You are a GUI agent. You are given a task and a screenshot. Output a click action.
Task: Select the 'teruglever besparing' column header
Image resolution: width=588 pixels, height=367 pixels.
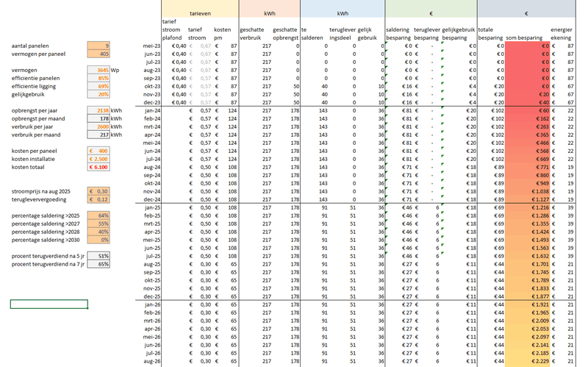click(x=427, y=34)
